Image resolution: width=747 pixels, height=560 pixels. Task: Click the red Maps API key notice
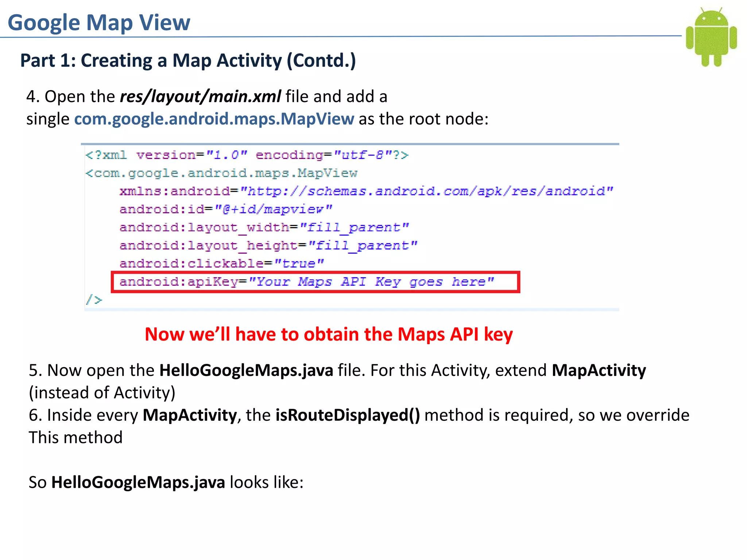(329, 334)
